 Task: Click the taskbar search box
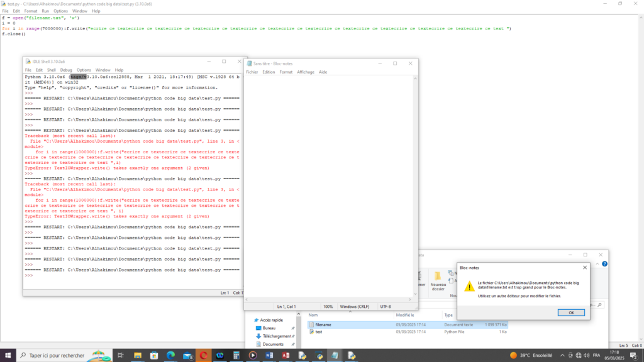60,355
